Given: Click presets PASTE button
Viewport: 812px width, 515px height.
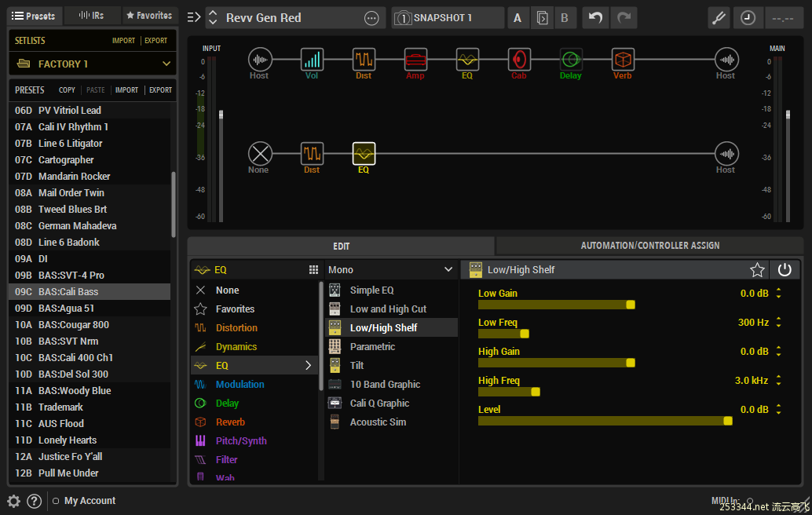Looking at the screenshot, I should [x=95, y=90].
